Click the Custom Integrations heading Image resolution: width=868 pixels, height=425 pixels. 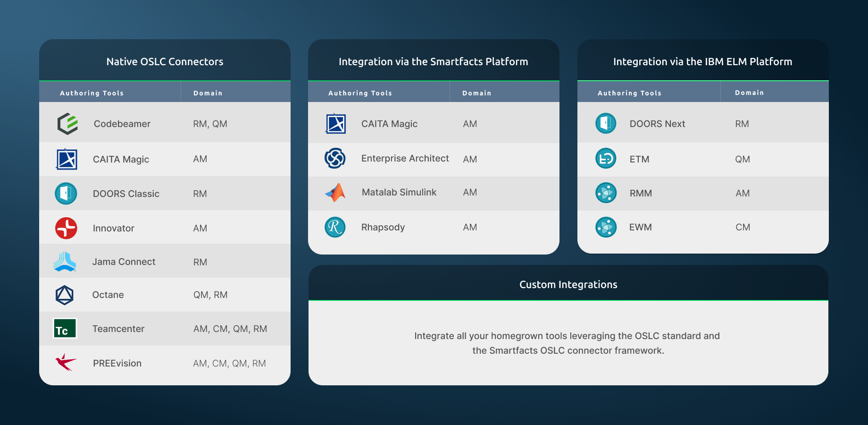click(x=568, y=284)
